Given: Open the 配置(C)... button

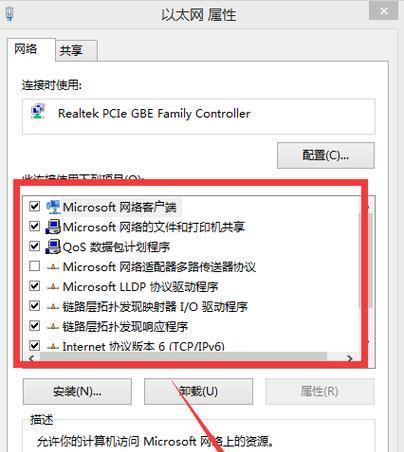Looking at the screenshot, I should (326, 155).
